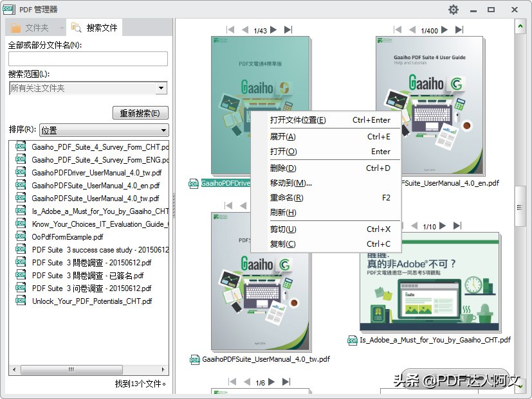Go to next page of 1/43 document
The height and width of the screenshot is (399, 532).
point(273,30)
